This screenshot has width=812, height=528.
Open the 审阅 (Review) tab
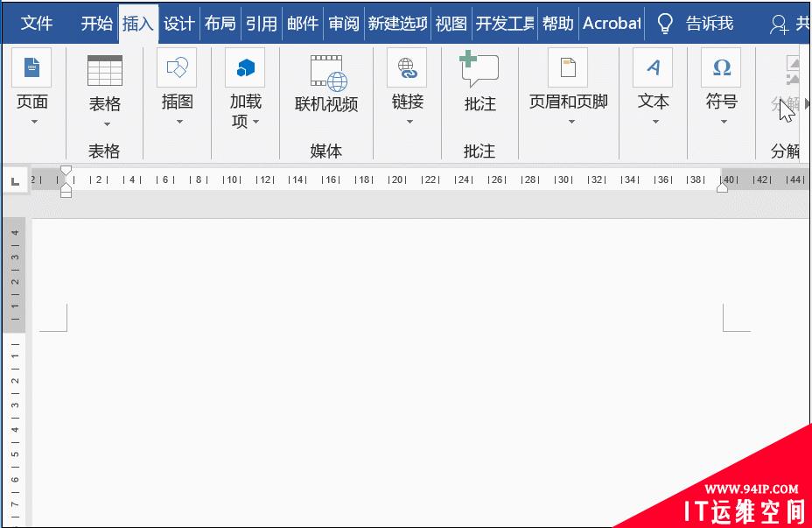(344, 24)
